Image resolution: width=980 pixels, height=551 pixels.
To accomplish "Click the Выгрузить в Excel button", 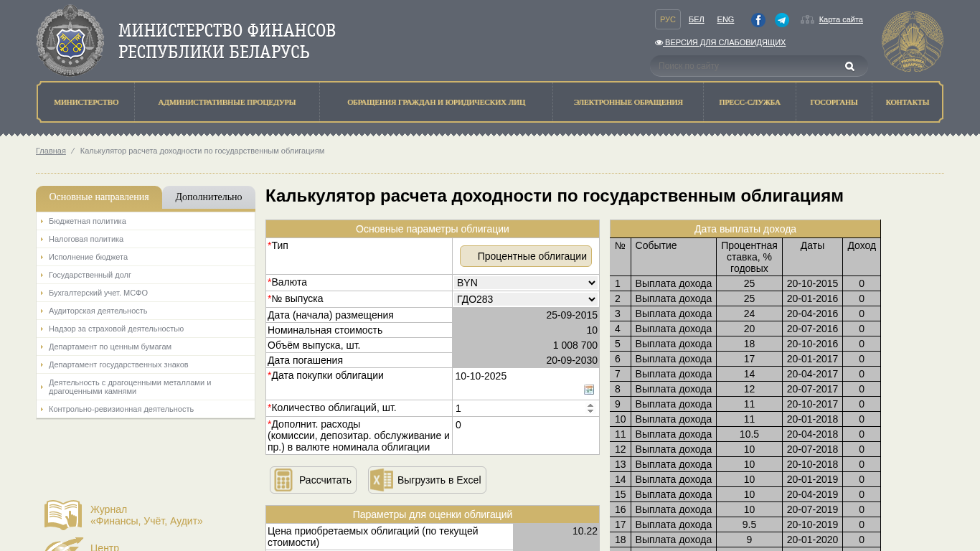I will 427,480.
